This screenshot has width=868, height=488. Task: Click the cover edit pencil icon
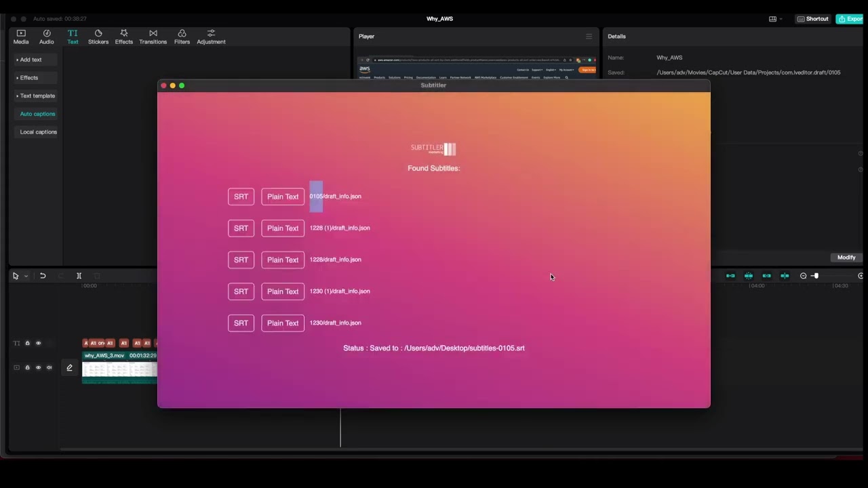(69, 367)
